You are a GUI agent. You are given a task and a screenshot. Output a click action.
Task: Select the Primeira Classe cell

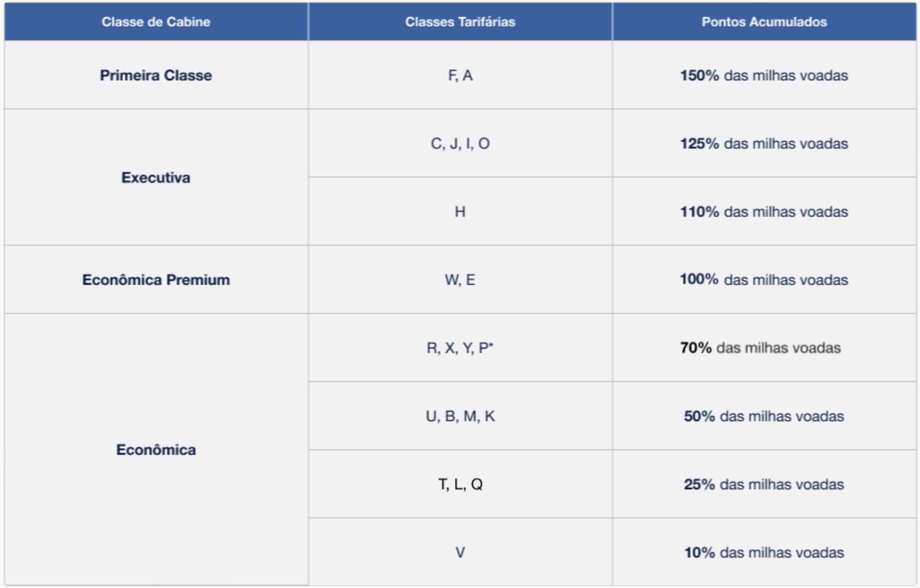click(x=156, y=75)
